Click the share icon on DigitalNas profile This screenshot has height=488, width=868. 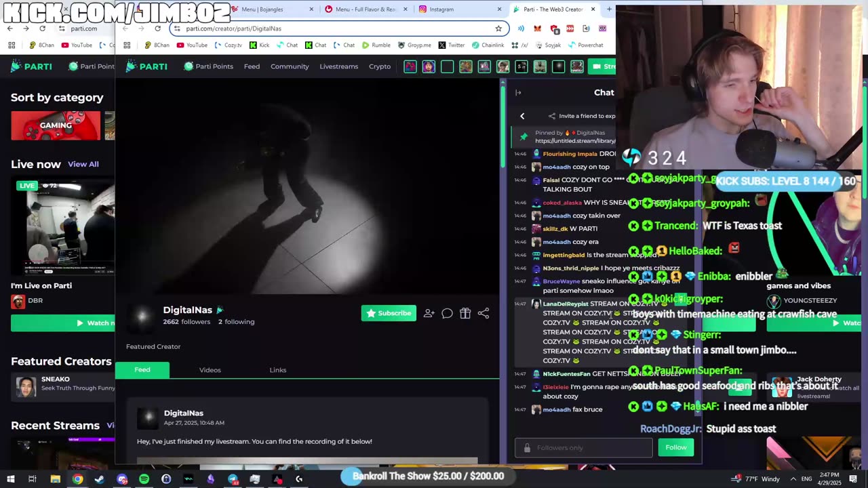pyautogui.click(x=484, y=313)
